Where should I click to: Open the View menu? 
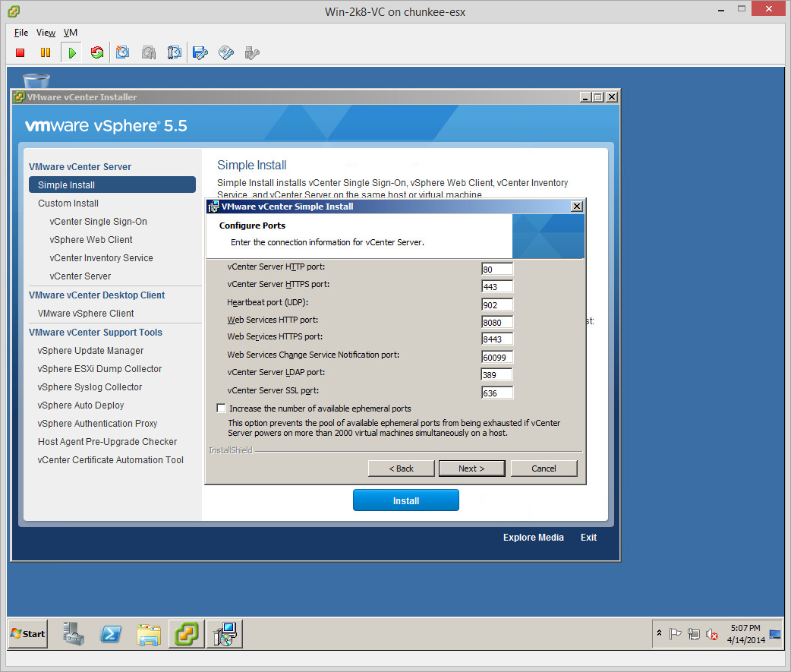46,33
